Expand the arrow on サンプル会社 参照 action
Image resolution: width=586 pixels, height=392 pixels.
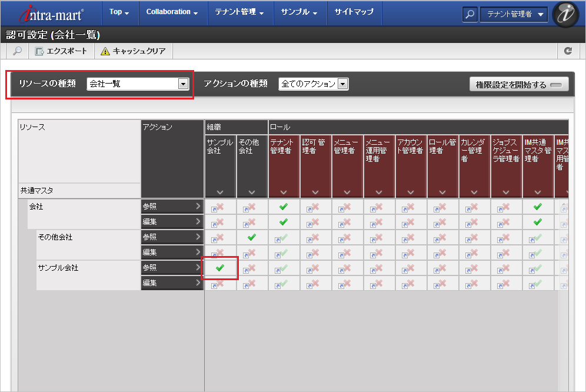coord(198,268)
